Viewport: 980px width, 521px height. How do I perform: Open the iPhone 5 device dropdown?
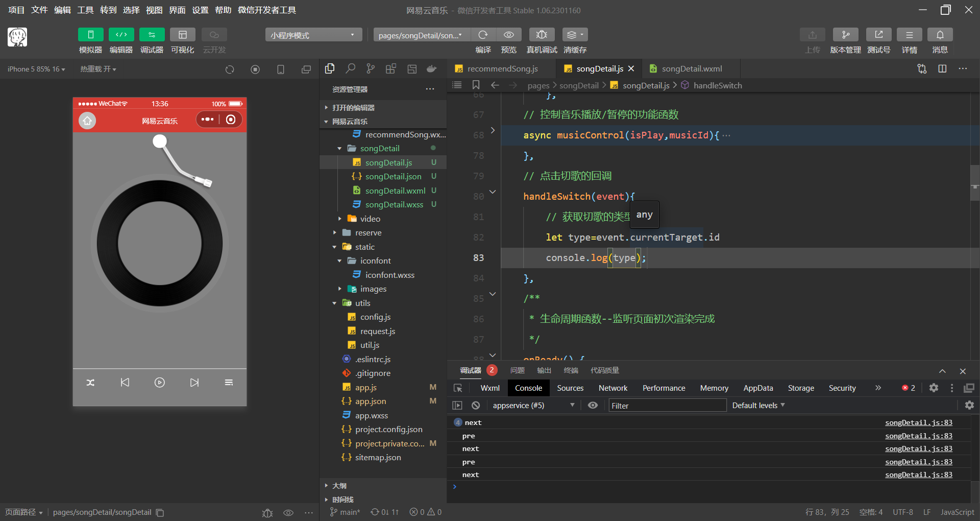tap(36, 69)
